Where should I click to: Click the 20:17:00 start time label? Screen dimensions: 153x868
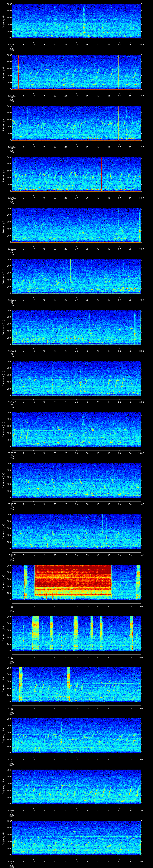click(x=12, y=861)
